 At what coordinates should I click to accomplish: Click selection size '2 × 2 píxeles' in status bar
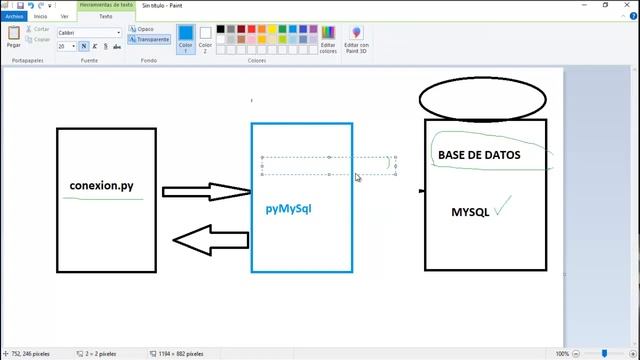101,354
